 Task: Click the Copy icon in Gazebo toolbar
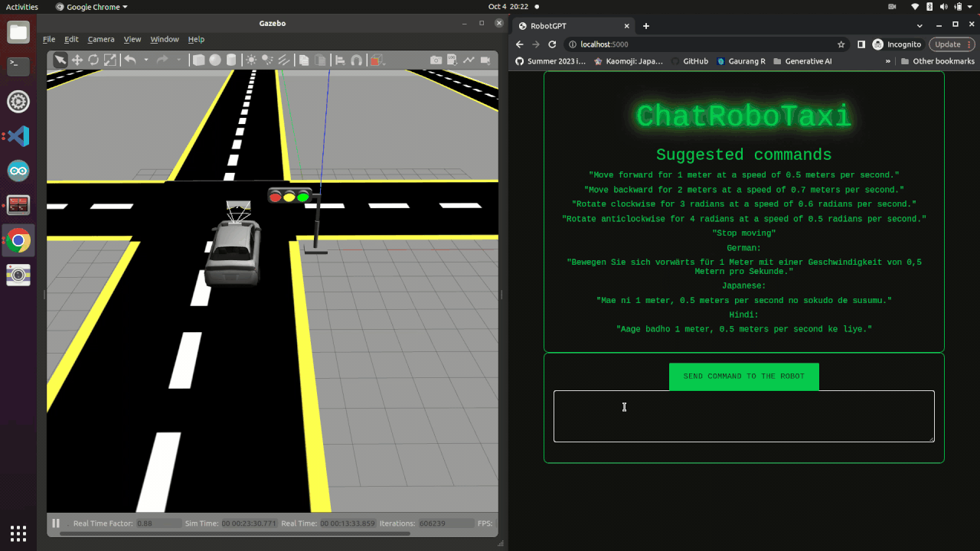coord(304,60)
